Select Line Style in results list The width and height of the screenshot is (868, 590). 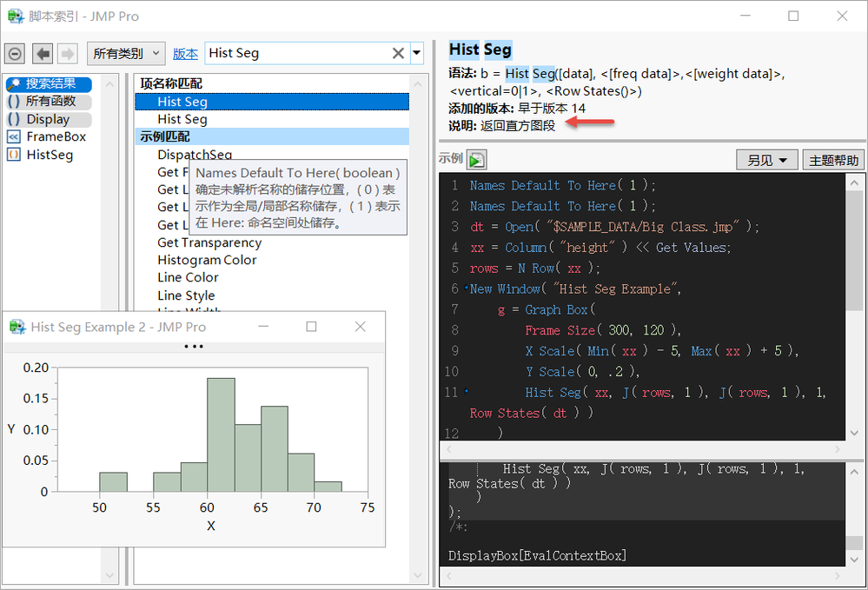185,295
